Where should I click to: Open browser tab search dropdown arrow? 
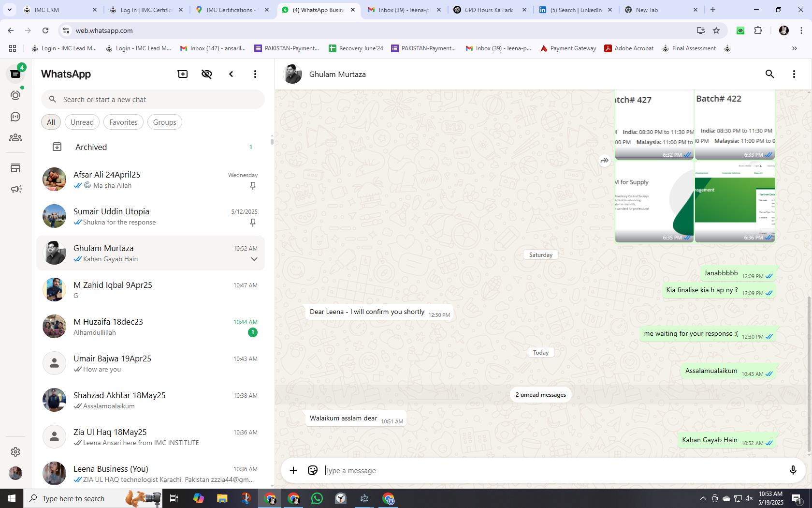coord(9,10)
